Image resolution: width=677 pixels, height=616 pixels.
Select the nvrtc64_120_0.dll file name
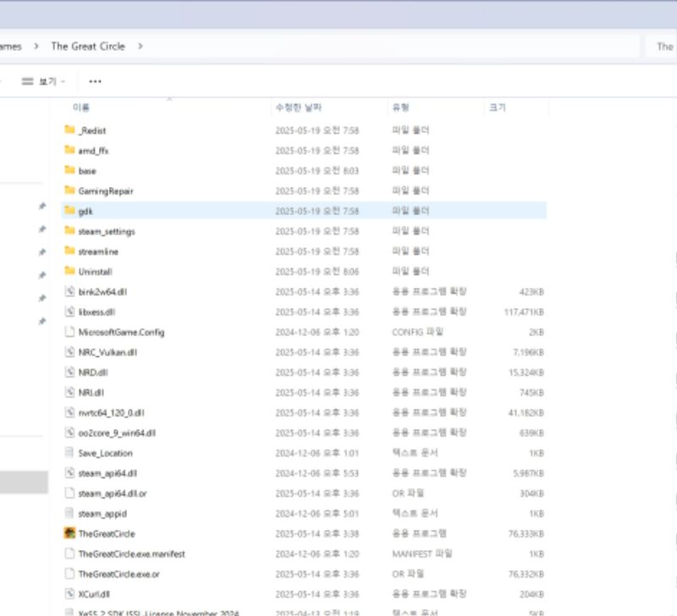(x=112, y=413)
